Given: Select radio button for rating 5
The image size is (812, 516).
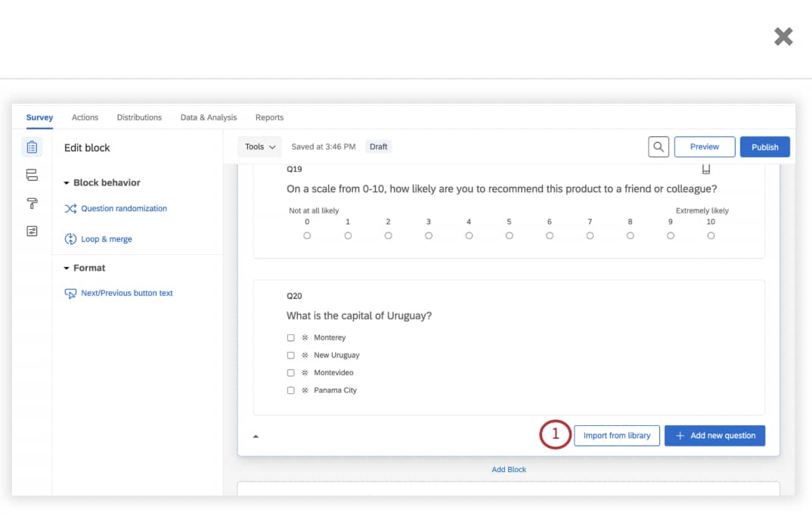Looking at the screenshot, I should [509, 236].
